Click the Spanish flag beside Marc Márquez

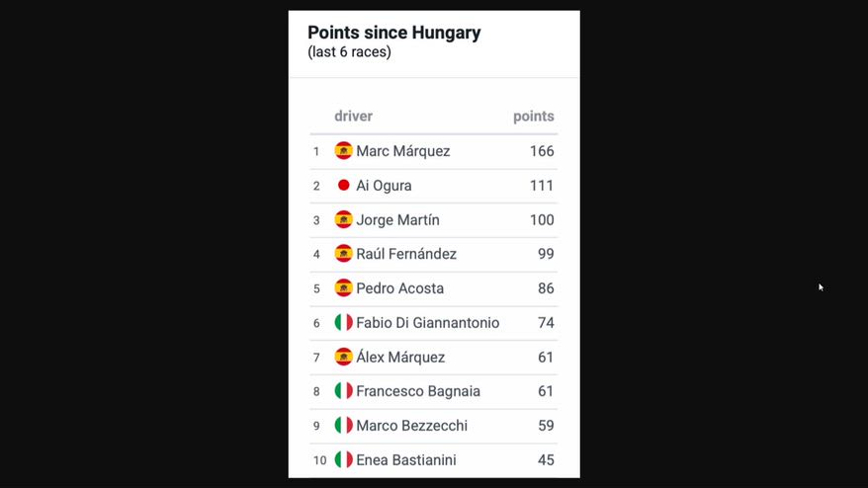pos(343,150)
